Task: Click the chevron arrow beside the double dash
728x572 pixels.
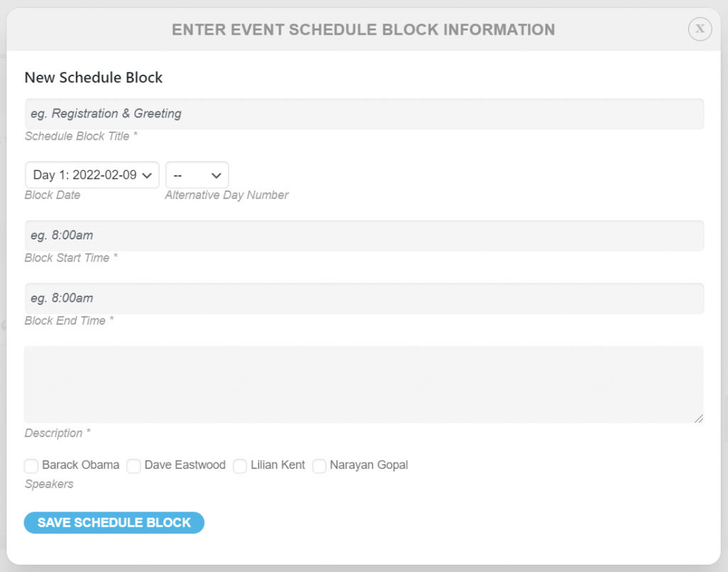Action: (216, 176)
